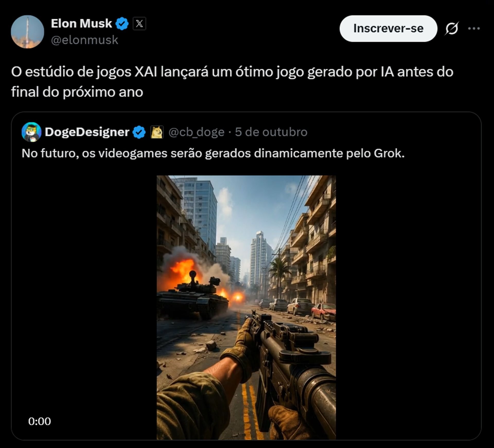Open the DogeDesigner display name

tap(87, 132)
